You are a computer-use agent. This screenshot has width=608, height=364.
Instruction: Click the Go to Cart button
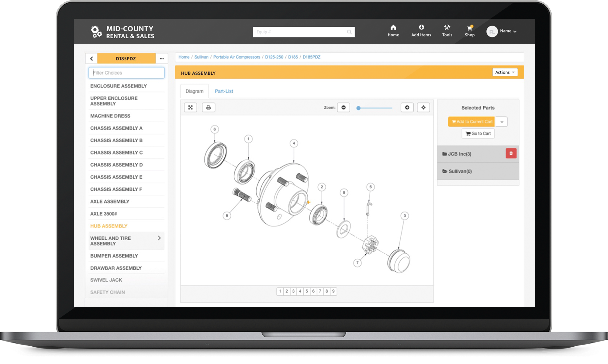tap(478, 134)
